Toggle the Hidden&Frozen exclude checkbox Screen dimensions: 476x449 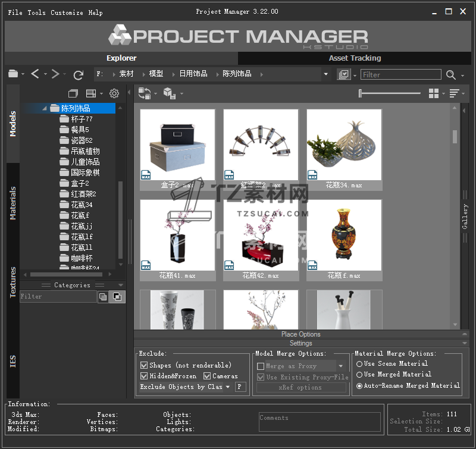144,376
